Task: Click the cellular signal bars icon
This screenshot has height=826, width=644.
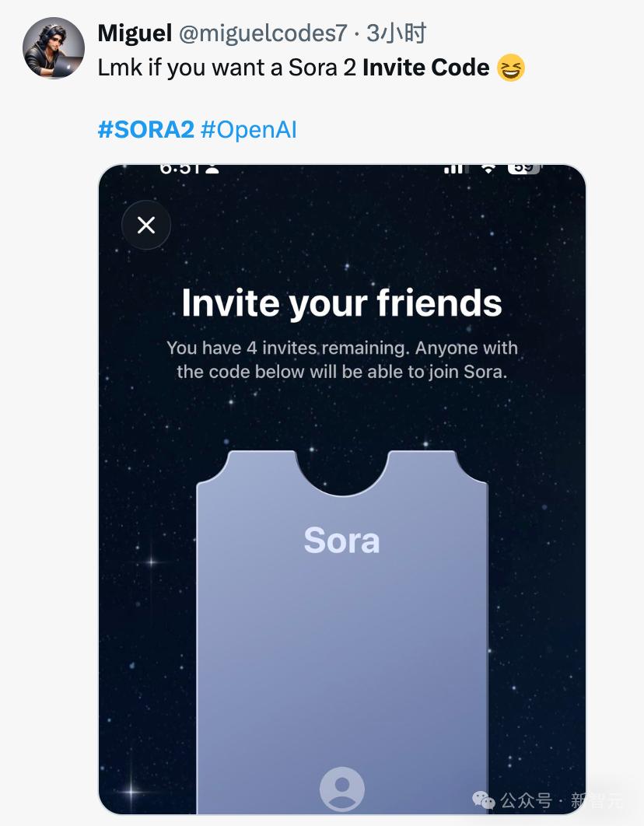Action: tap(453, 168)
